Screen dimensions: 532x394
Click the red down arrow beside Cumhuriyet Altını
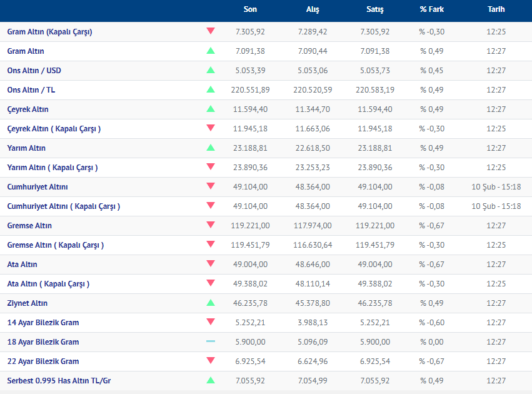[x=210, y=186]
